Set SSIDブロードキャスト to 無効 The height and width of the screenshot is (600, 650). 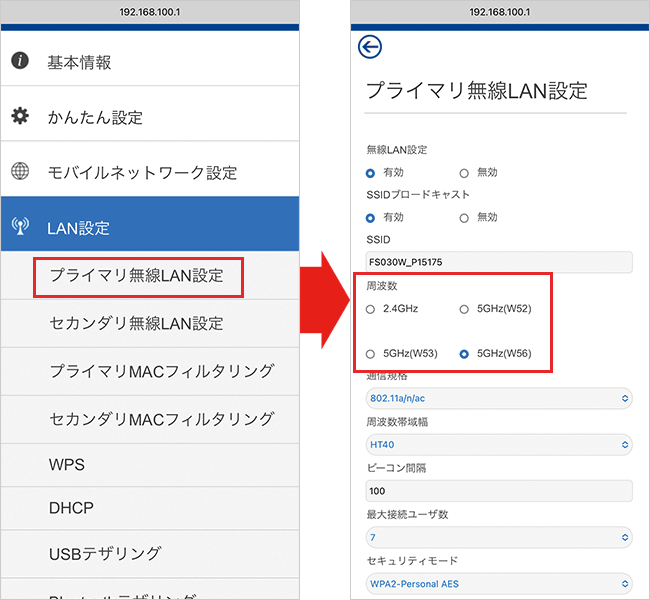point(464,217)
